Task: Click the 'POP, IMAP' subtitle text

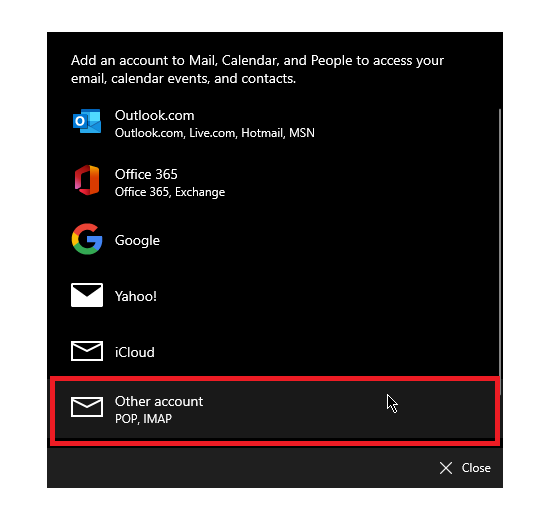Action: (x=143, y=419)
